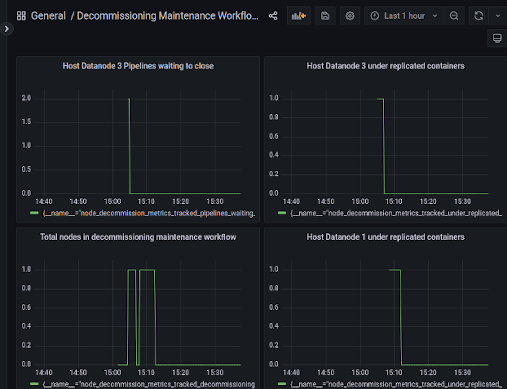Refresh the dashboard

tap(479, 16)
